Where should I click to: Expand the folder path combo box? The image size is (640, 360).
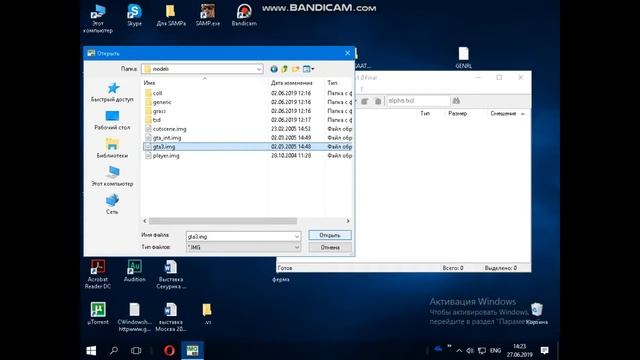pos(259,69)
